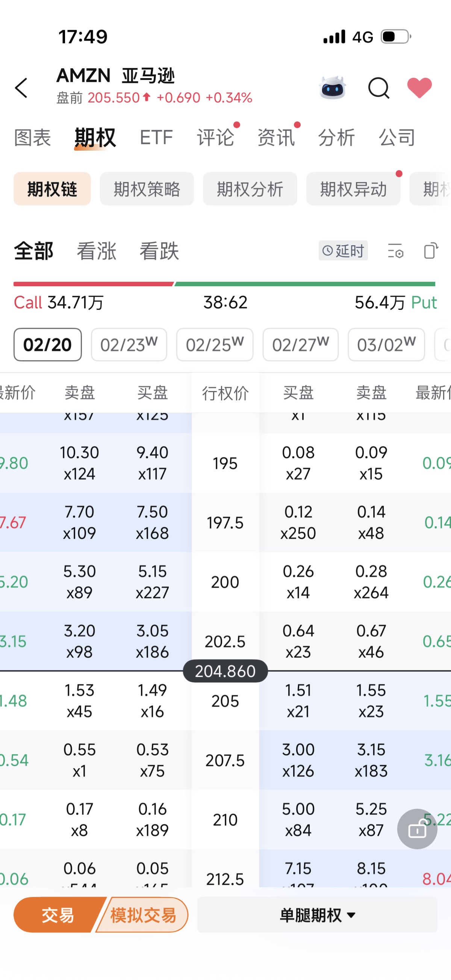Tap the Call/Put ratio bar
Image resolution: width=451 pixels, height=980 pixels.
(224, 284)
